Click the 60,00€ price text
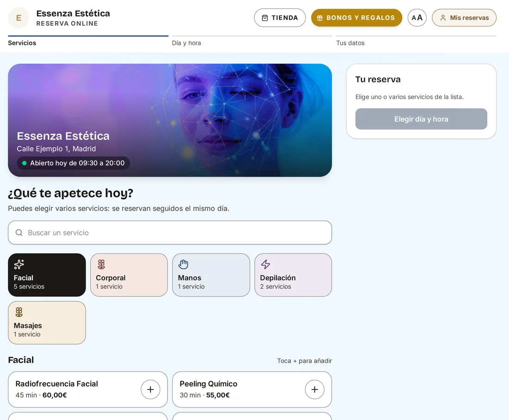This screenshot has height=420, width=509. (x=55, y=395)
